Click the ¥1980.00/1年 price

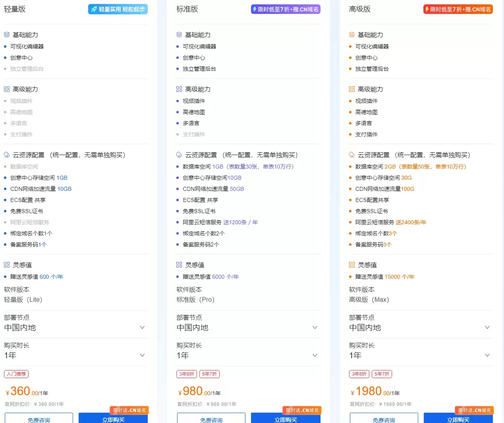375,392
